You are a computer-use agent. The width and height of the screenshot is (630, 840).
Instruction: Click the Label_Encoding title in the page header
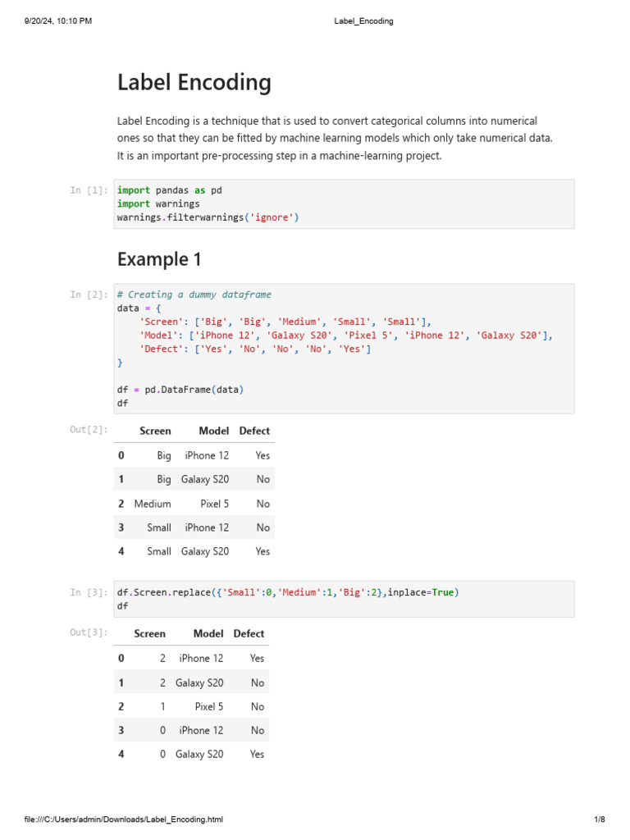[x=363, y=21]
